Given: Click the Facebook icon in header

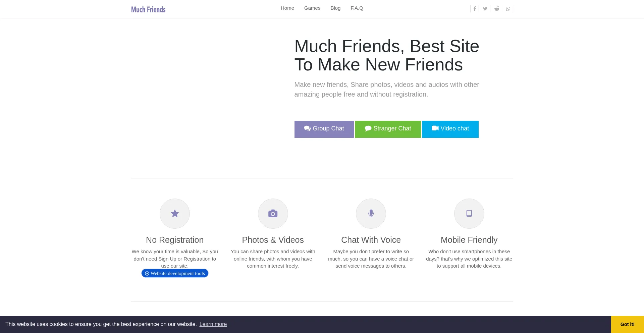Looking at the screenshot, I should [x=475, y=9].
